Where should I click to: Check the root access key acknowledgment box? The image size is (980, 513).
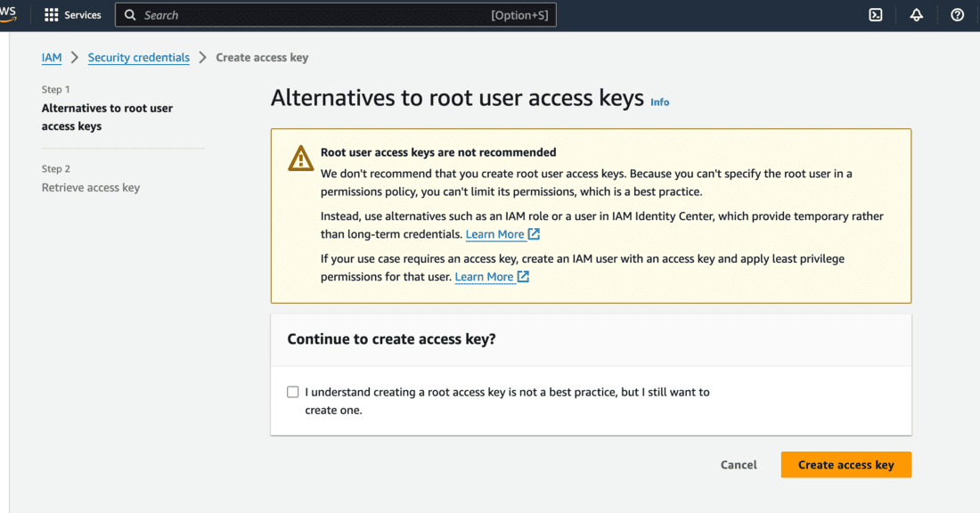pos(293,392)
